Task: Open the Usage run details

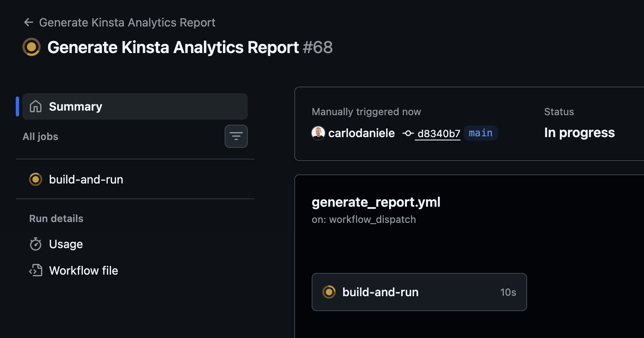Action: coord(66,244)
